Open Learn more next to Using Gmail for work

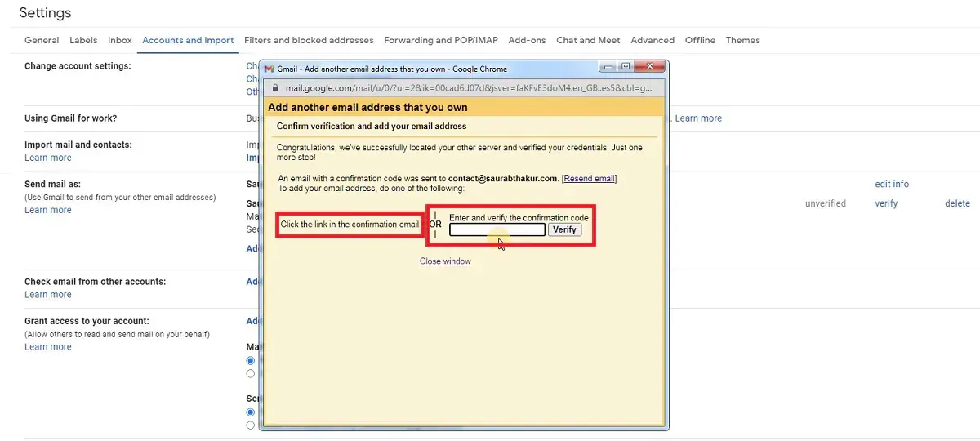(698, 118)
